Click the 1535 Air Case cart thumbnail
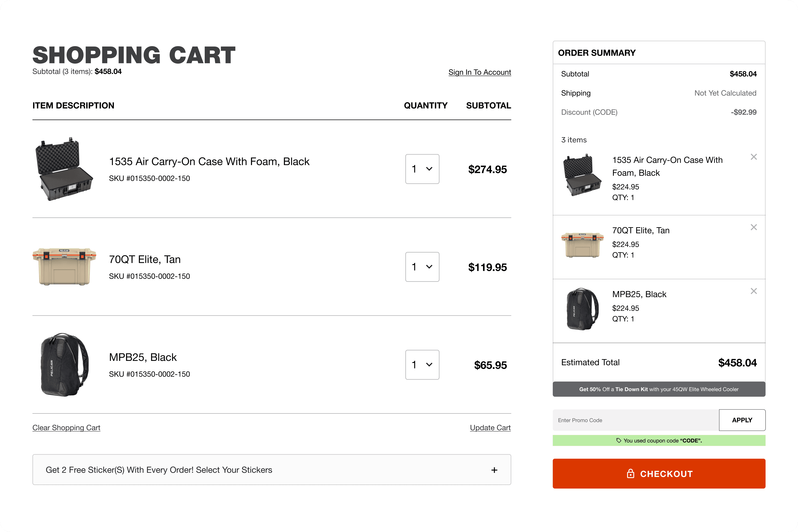Viewport: 798px width, 532px height. click(x=64, y=169)
